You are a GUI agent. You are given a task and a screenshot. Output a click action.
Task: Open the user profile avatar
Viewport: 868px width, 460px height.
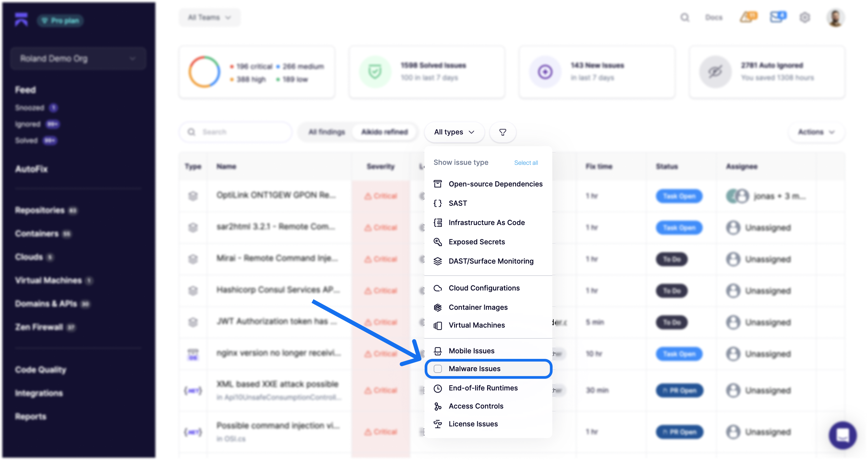coord(835,18)
